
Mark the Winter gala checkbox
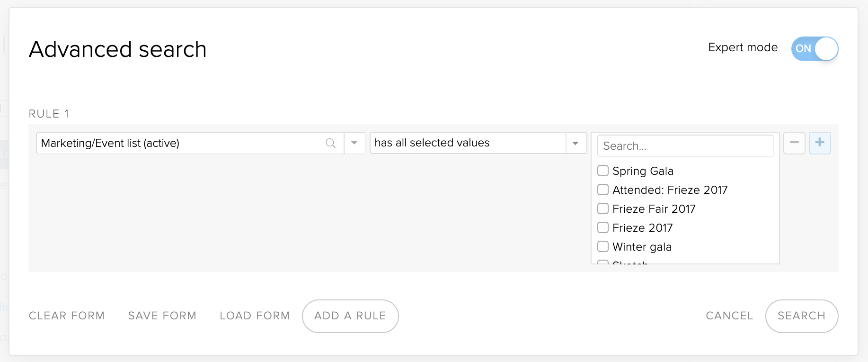coord(603,246)
